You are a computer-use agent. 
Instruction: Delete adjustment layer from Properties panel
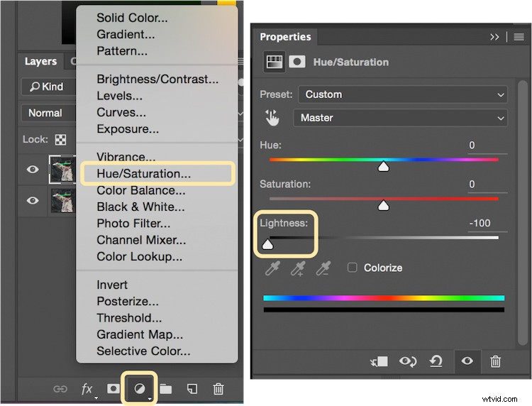[x=496, y=361]
